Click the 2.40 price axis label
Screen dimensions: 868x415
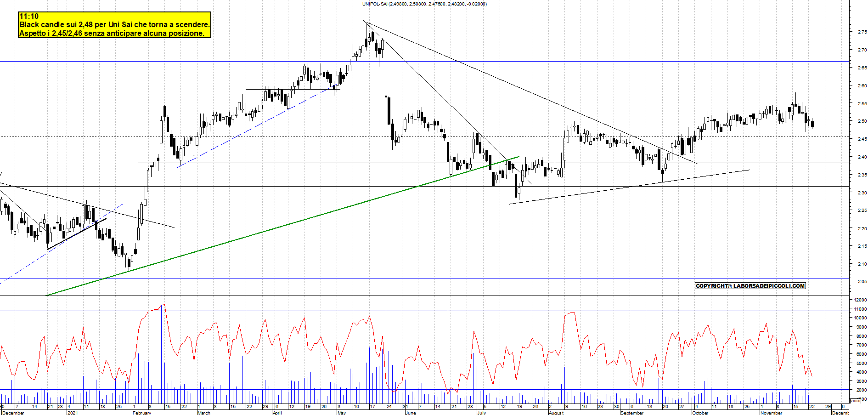point(862,157)
